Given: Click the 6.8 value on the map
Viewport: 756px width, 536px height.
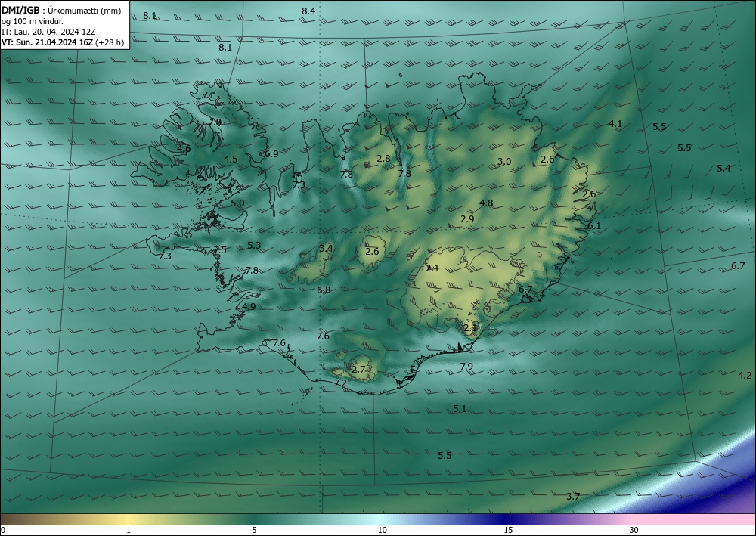Looking at the screenshot, I should point(324,290).
